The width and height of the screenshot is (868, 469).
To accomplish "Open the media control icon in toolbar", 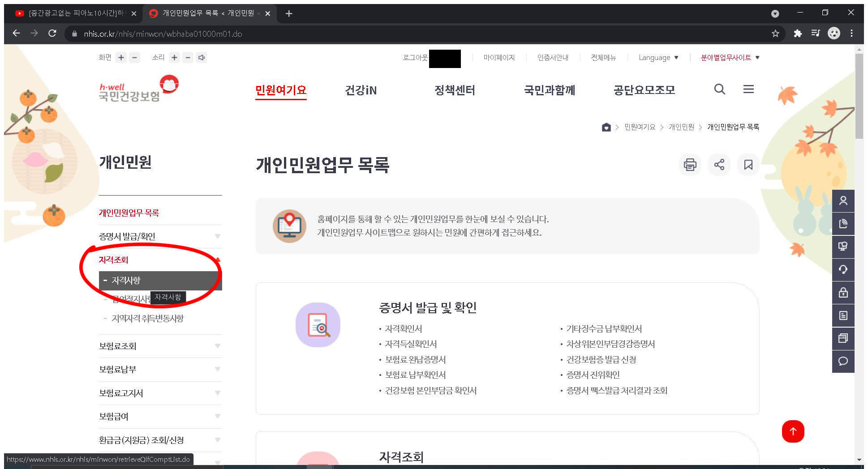I will pos(816,34).
